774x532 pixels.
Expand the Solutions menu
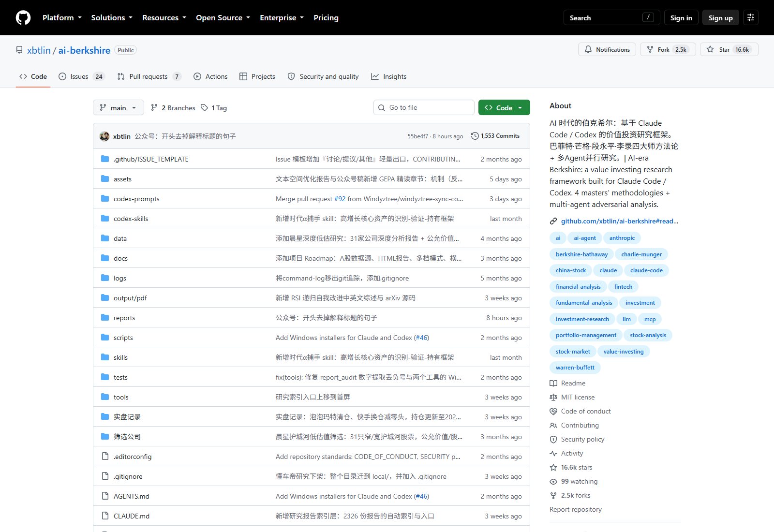(112, 18)
